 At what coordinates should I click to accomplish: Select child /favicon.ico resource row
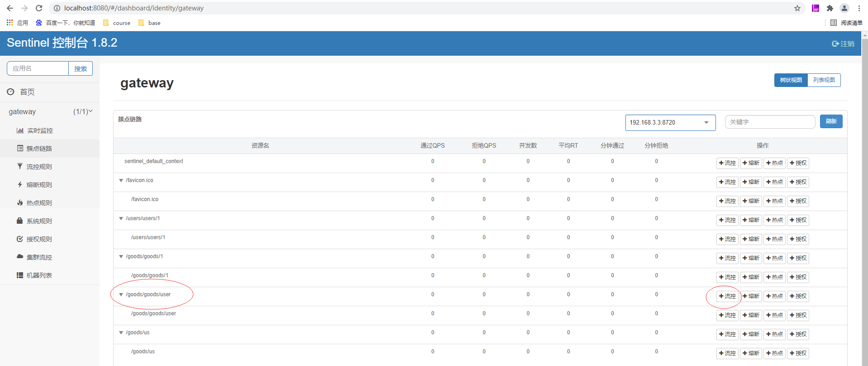[x=480, y=201]
